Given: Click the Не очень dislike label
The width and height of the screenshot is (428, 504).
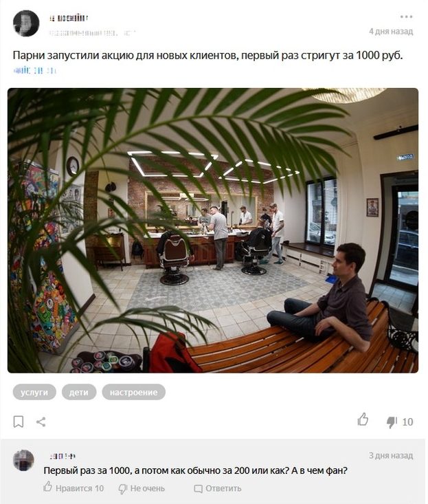Looking at the screenshot, I should point(148,489).
